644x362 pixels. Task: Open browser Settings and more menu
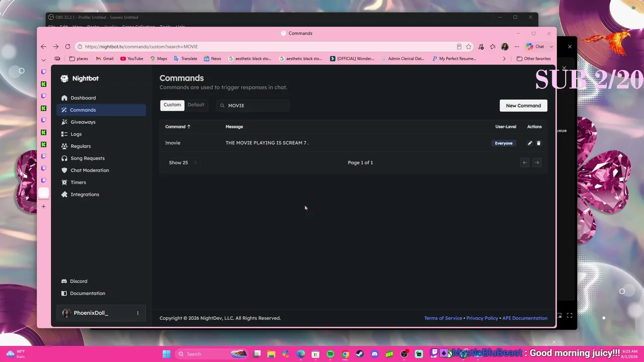point(517,47)
